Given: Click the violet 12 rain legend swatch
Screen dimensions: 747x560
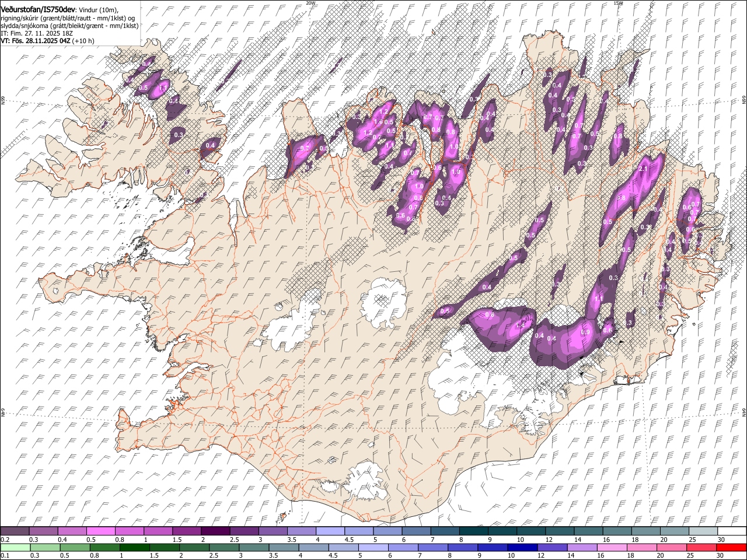Looking at the screenshot, I should (x=551, y=547).
